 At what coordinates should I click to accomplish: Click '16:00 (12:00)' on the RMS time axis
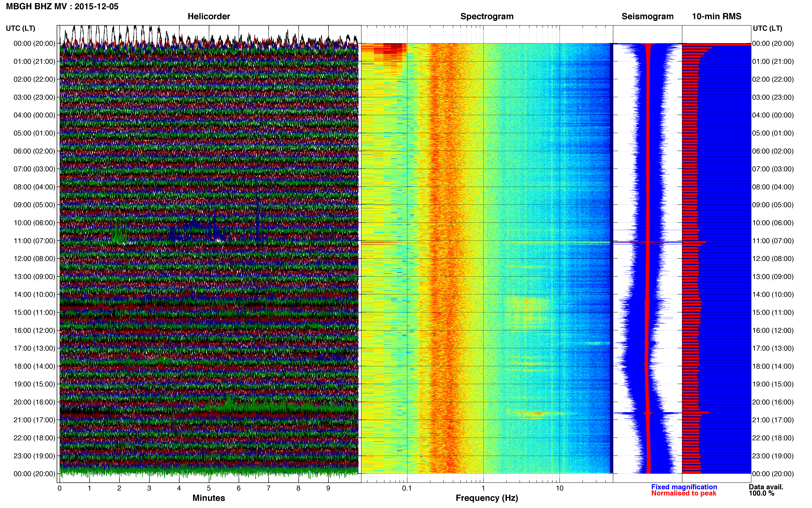click(773, 331)
